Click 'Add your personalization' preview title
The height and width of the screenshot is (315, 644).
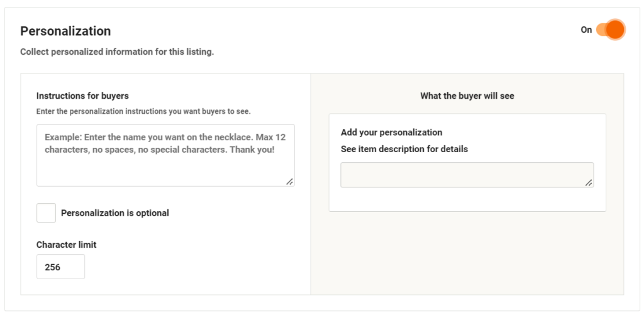pyautogui.click(x=391, y=132)
